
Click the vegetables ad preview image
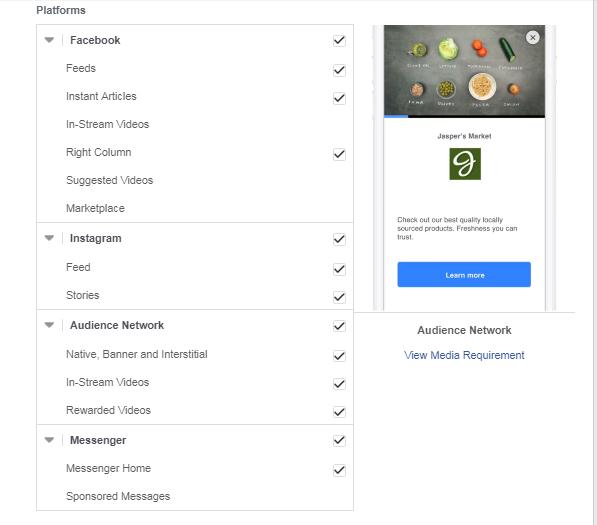(464, 70)
